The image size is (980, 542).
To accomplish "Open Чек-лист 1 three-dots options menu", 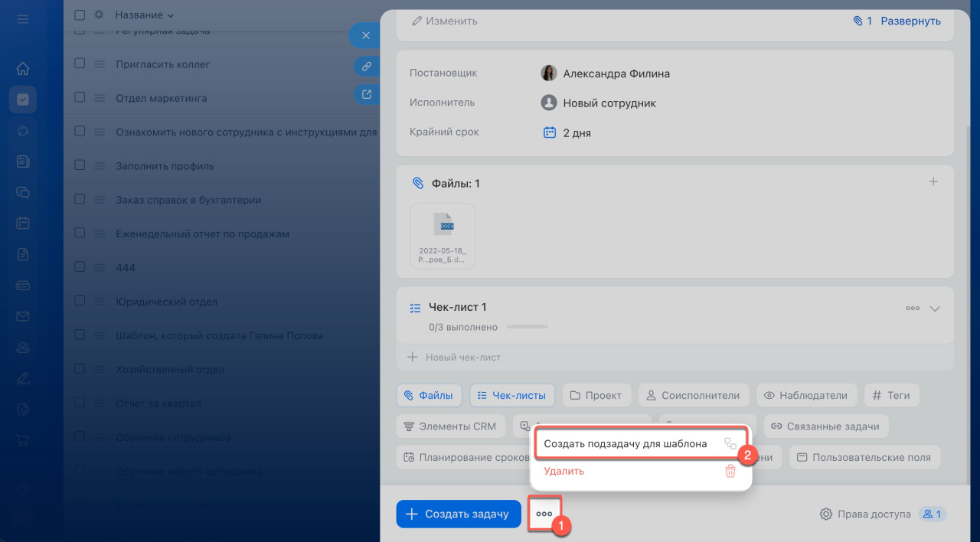I will [912, 309].
